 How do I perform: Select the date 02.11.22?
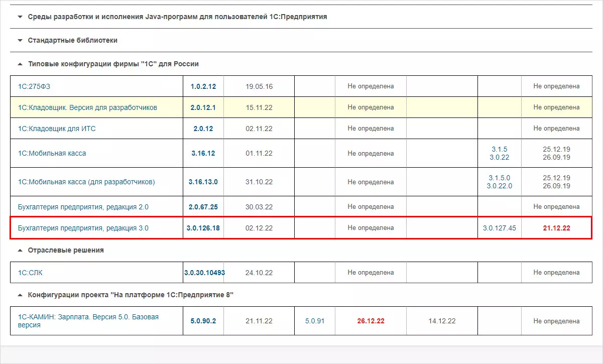[x=259, y=129]
